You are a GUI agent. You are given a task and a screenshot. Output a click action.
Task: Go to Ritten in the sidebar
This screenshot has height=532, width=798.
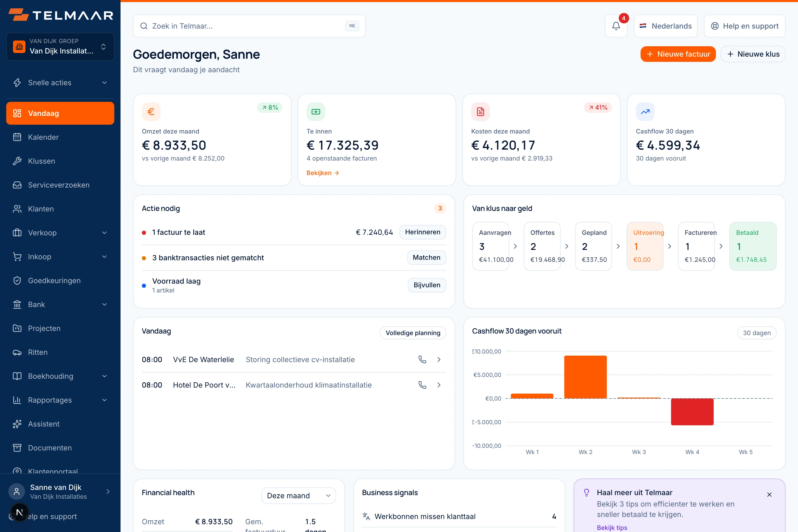pyautogui.click(x=60, y=352)
